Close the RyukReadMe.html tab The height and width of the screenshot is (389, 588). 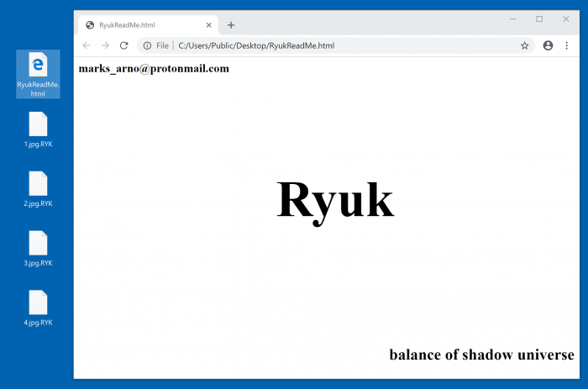point(209,25)
